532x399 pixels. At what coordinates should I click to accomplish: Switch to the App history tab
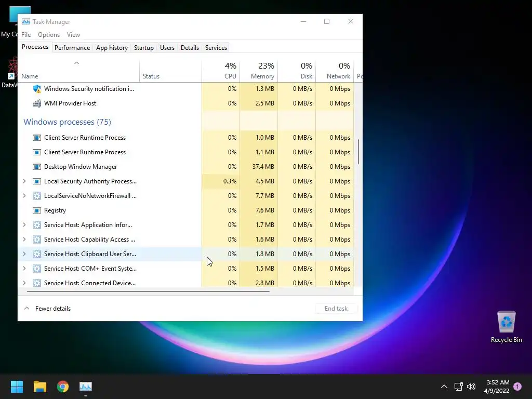click(x=112, y=48)
